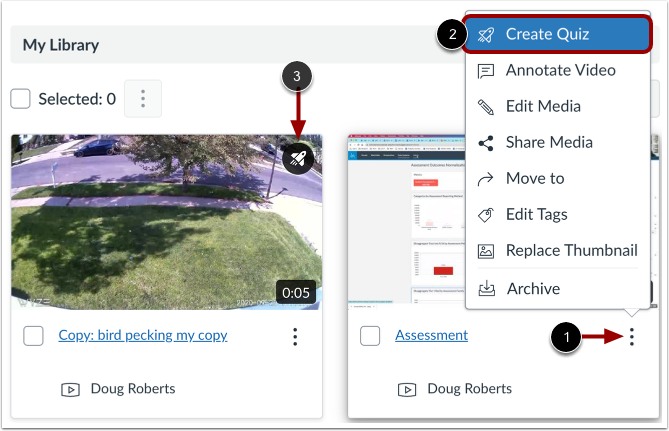The width and height of the screenshot is (669, 431).
Task: Check the box for Copy: bird pecking my copy
Action: (33, 336)
